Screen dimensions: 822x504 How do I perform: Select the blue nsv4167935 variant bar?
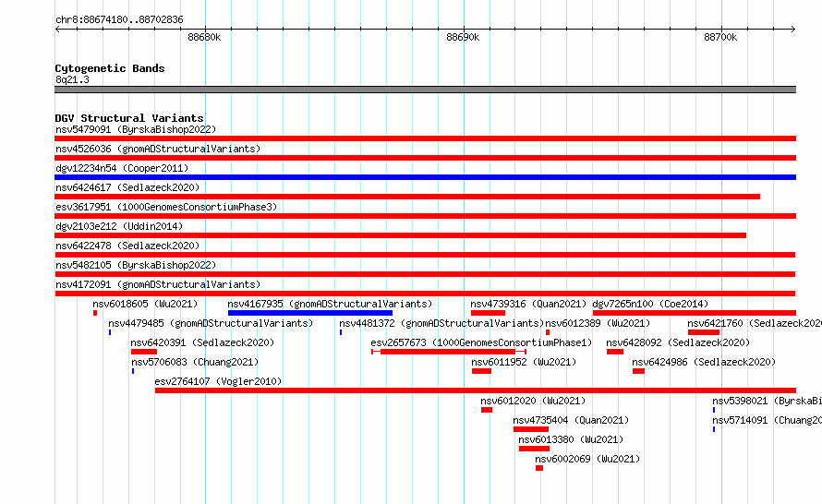click(310, 313)
